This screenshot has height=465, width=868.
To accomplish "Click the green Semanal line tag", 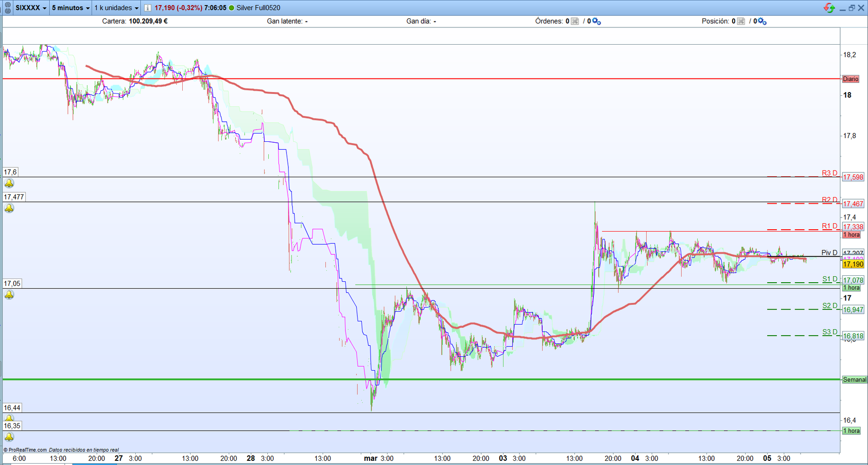I will pyautogui.click(x=855, y=380).
